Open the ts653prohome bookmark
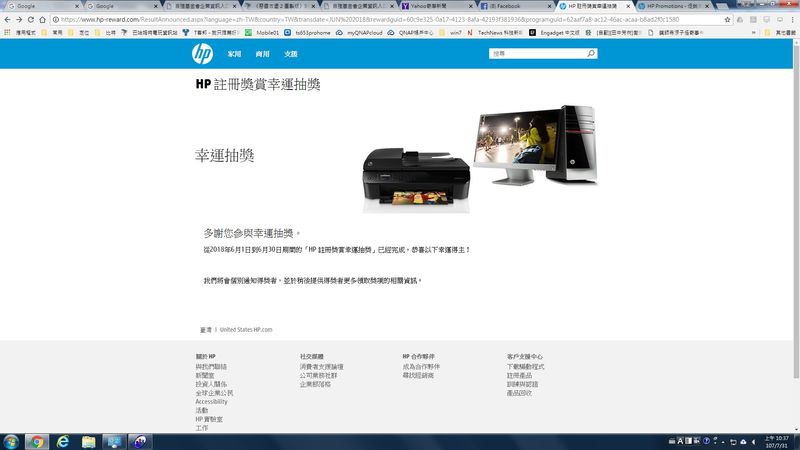 pos(308,32)
